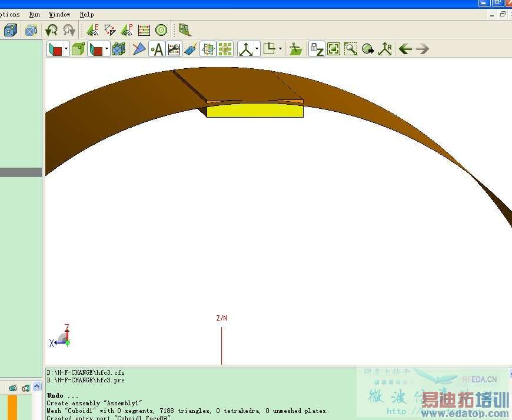
Task: Select the zoom window magnifier icon
Action: pyautogui.click(x=351, y=49)
